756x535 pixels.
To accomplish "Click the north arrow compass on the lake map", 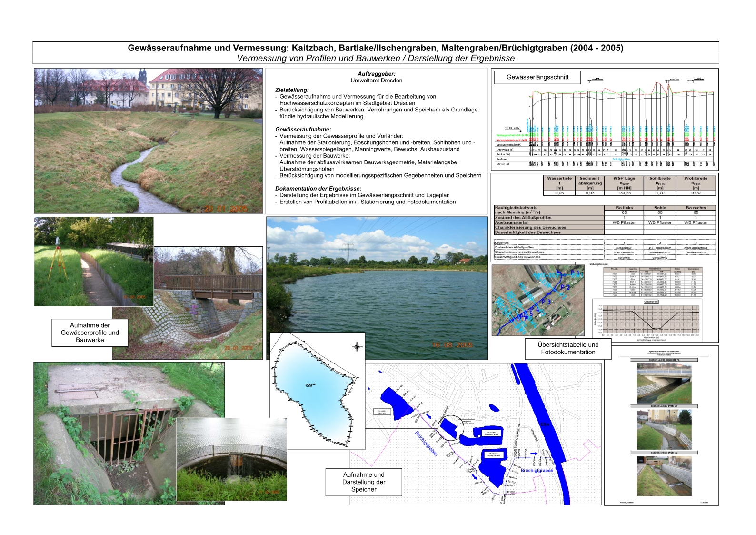I will (x=357, y=346).
